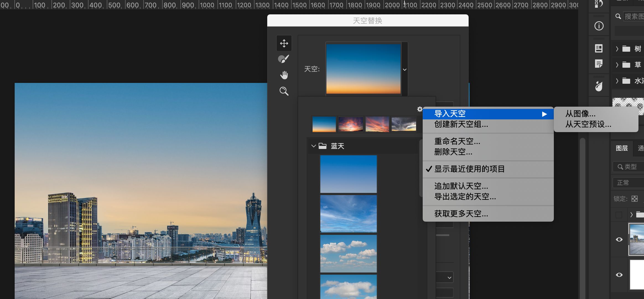
Task: Click the search presets input field
Action: 633,16
